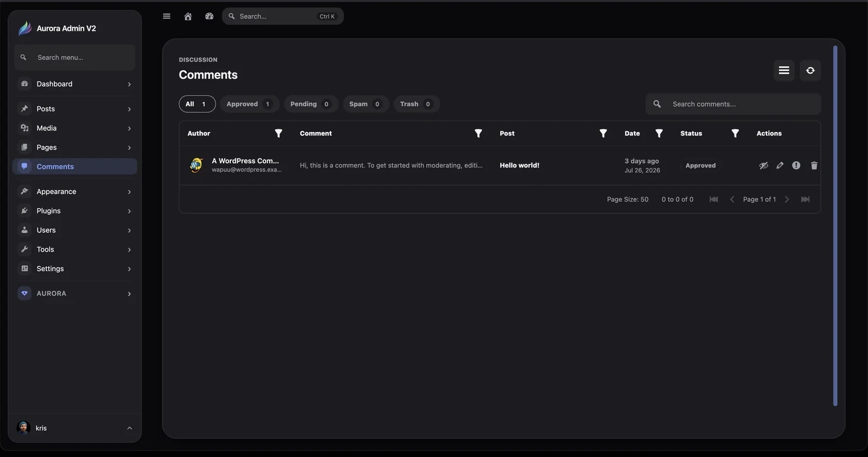
Task: Expand the Appearance menu chevron
Action: point(129,192)
